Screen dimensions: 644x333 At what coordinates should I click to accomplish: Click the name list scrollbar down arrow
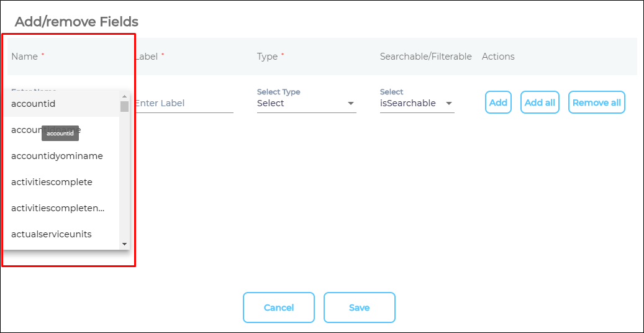point(124,244)
